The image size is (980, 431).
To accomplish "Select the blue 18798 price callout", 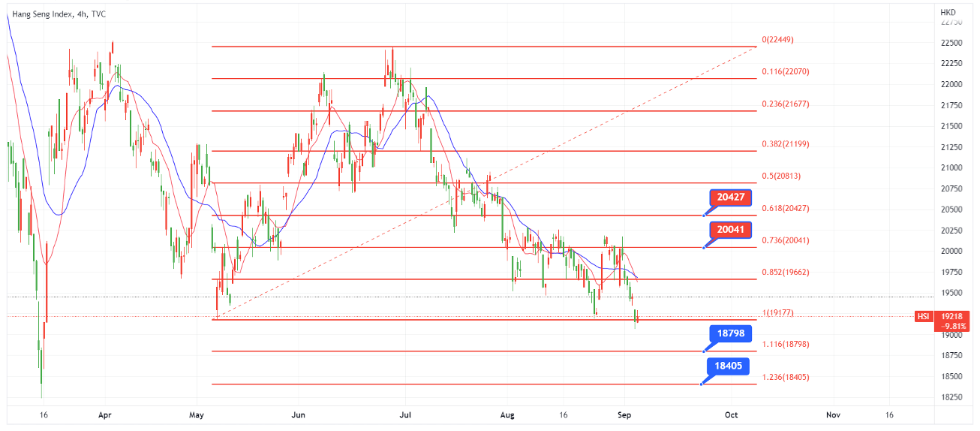I will (x=730, y=333).
